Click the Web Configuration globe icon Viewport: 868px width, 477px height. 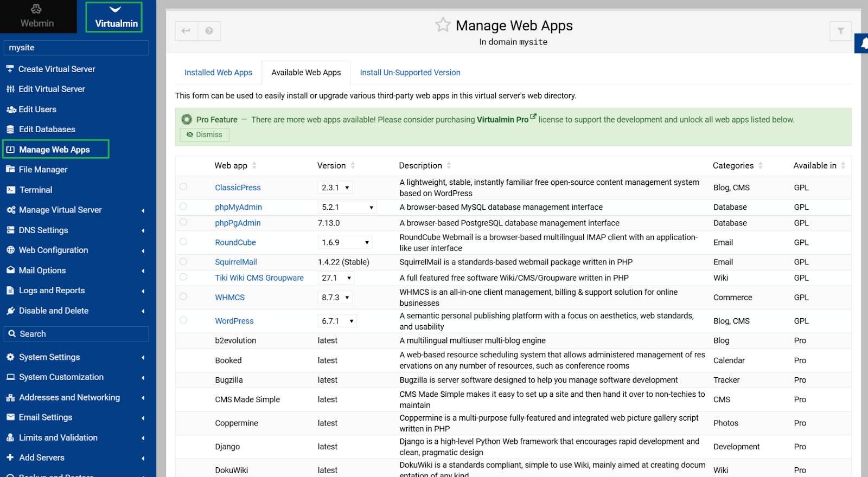(x=10, y=250)
